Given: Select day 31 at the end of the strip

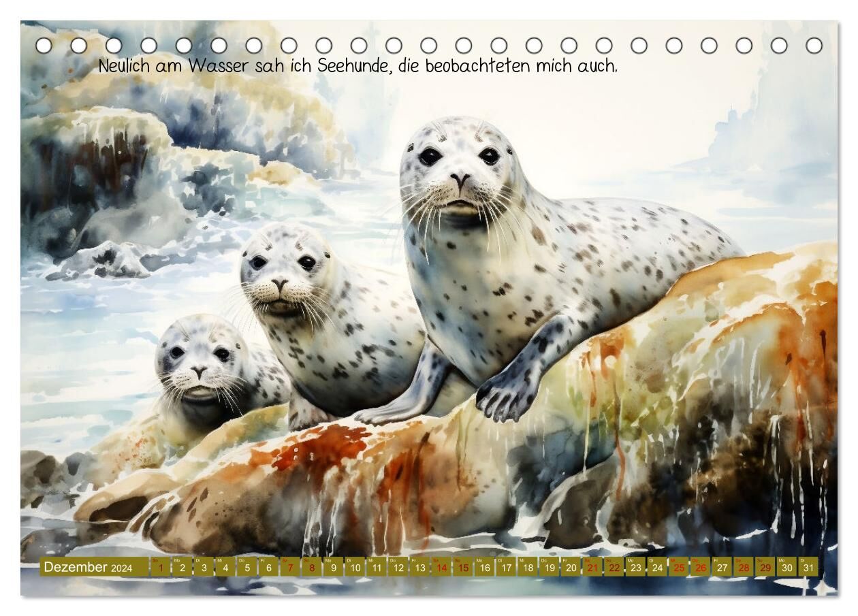Looking at the screenshot, I should click(x=808, y=568).
